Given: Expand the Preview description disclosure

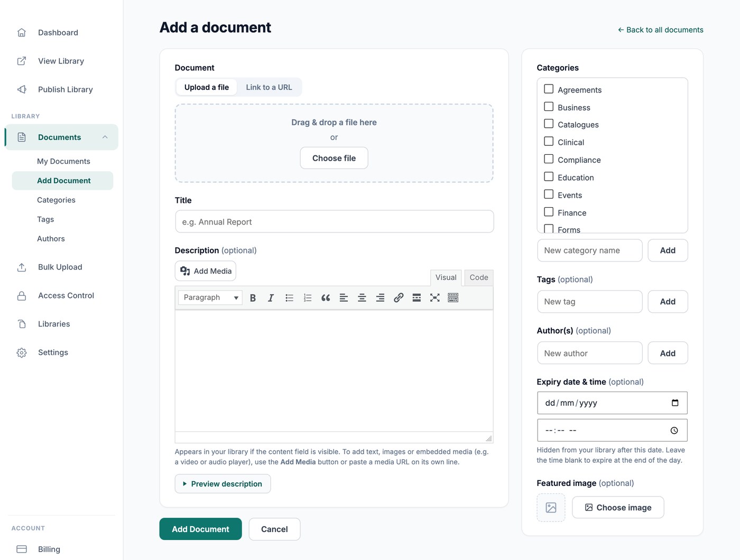Looking at the screenshot, I should click(223, 484).
